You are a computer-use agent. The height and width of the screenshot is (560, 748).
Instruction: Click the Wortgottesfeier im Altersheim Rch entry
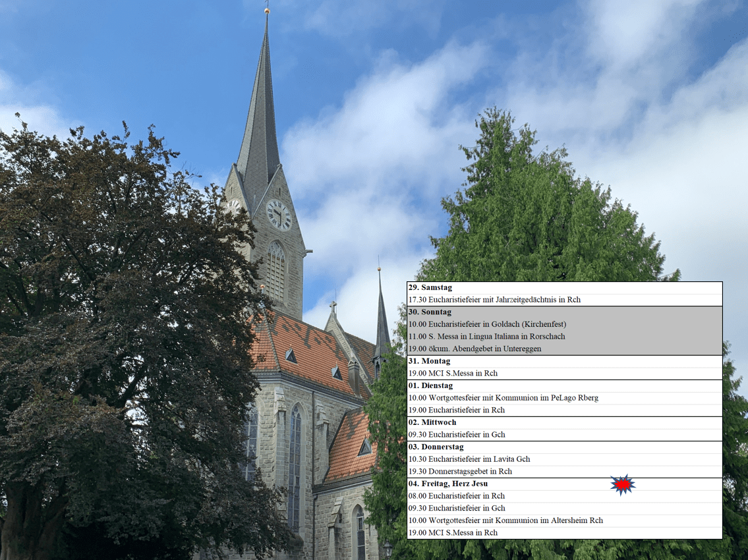pos(505,520)
